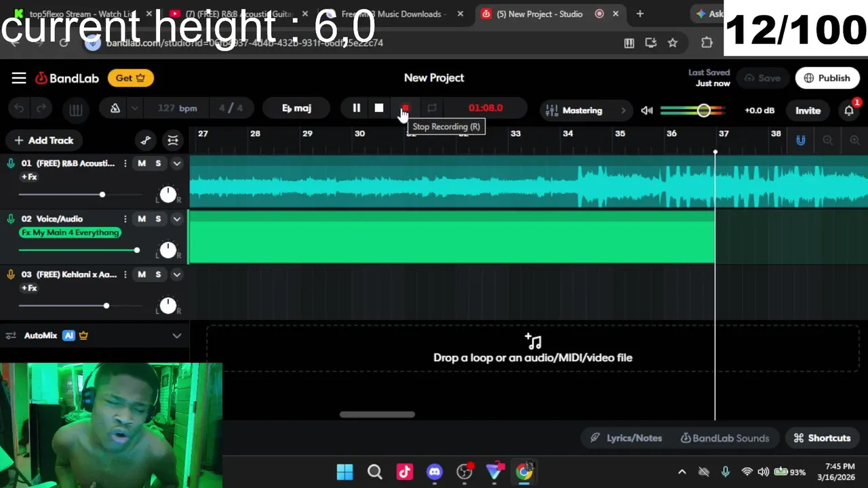Click the track 01 microphone arm icon
Screen dimensions: 868x488
click(x=11, y=163)
